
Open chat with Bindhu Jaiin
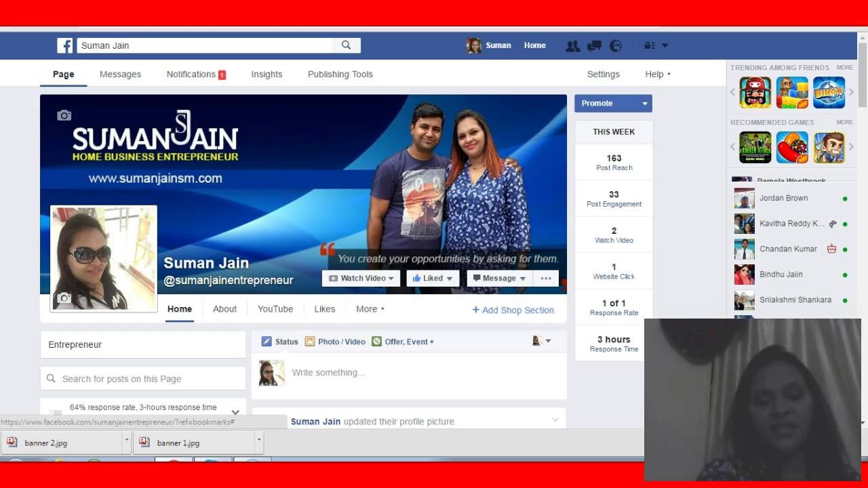pyautogui.click(x=791, y=274)
